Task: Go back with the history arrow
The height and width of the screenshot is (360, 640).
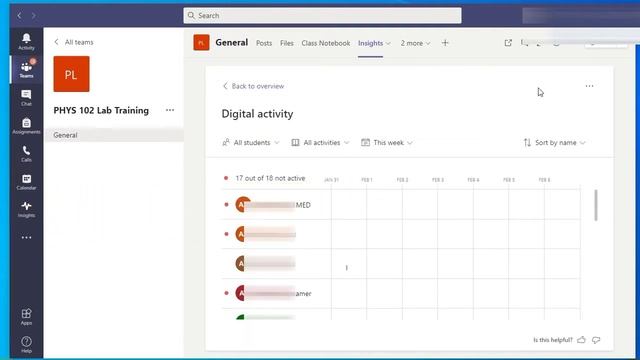Action: point(19,16)
